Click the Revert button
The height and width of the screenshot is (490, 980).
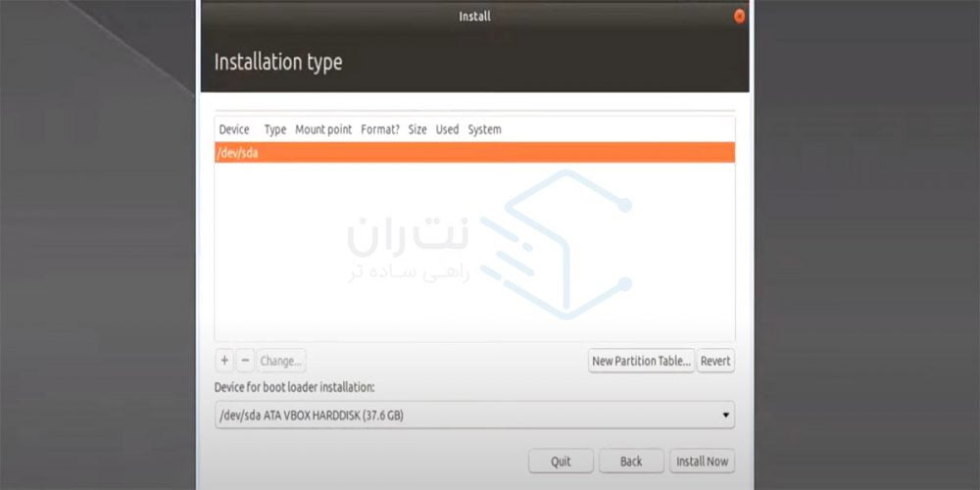tap(715, 361)
